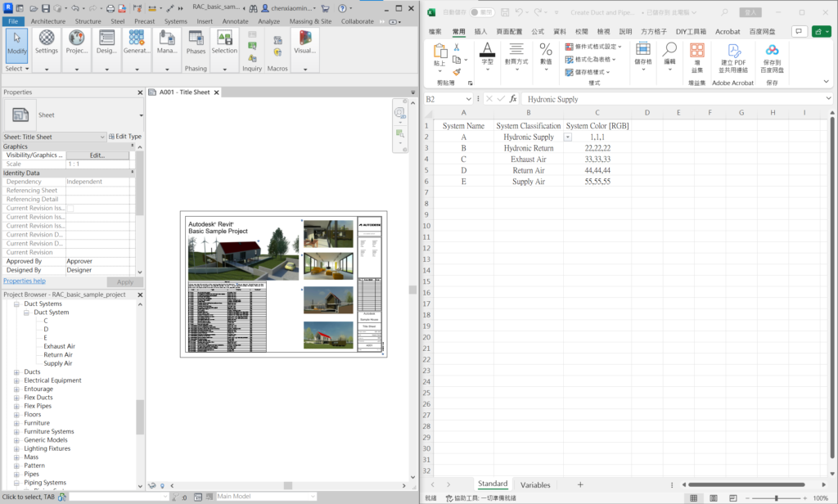The width and height of the screenshot is (838, 504).
Task: Select the Modify tool in Revit
Action: click(16, 49)
